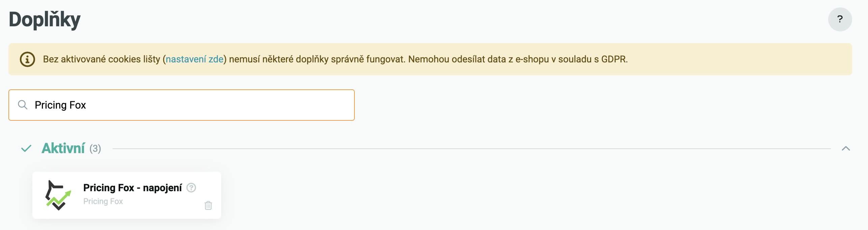Follow the "nastavení zde" link

click(194, 59)
